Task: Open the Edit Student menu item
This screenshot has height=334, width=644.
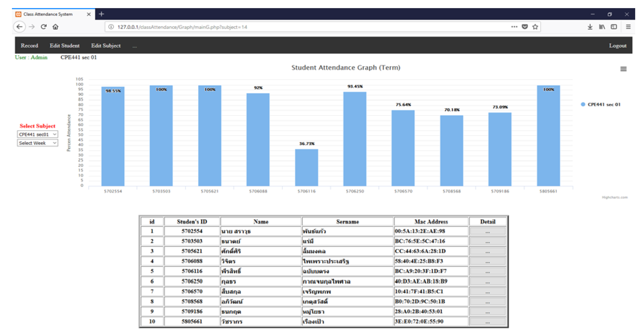Action: point(65,45)
